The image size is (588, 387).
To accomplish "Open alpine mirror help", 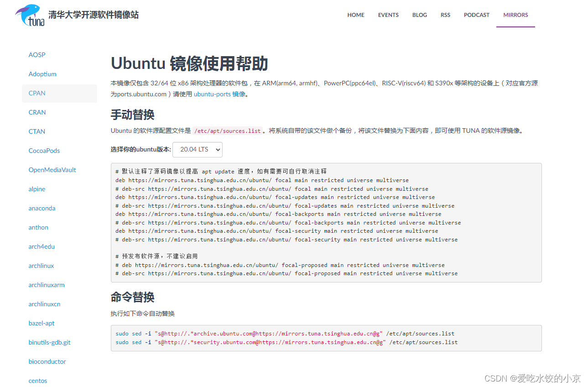I will coord(37,189).
